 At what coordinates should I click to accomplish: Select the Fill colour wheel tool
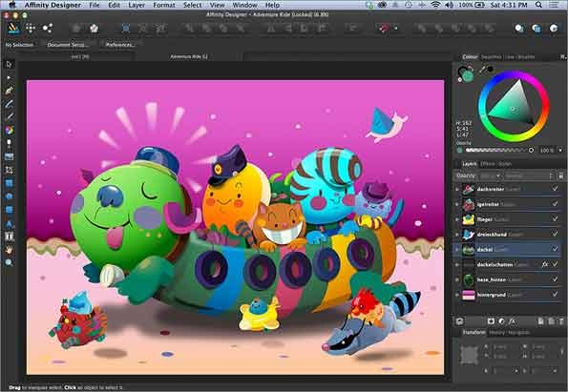[x=9, y=130]
